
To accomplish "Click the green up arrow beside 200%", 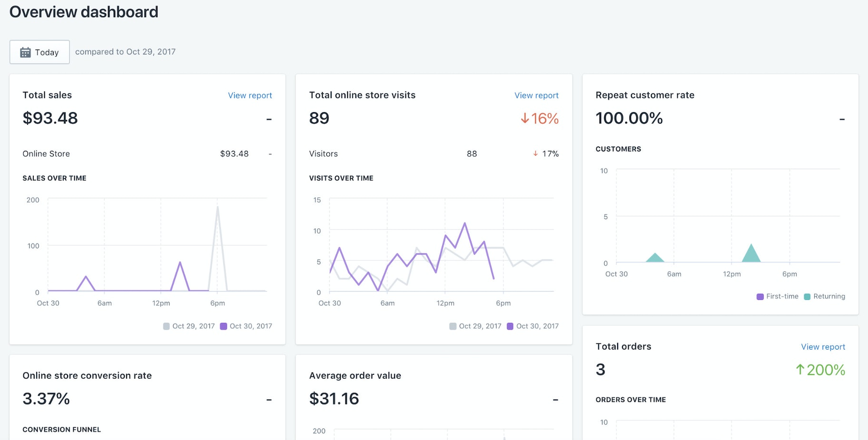I will point(801,370).
